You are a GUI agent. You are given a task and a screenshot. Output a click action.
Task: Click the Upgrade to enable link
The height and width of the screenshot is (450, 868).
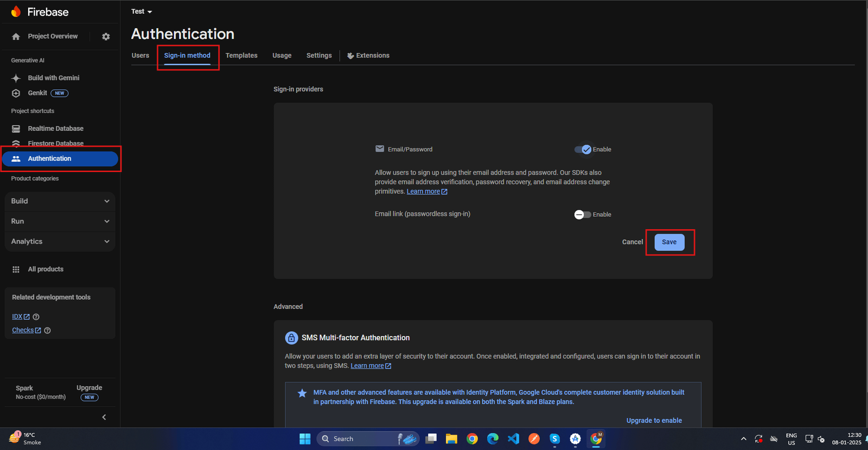coord(654,420)
